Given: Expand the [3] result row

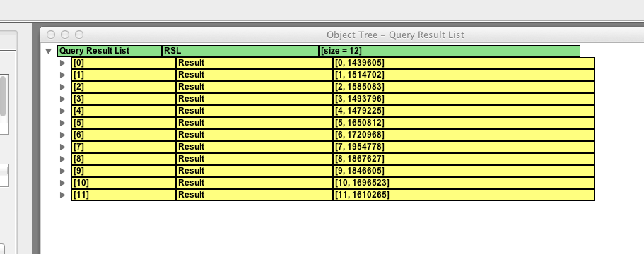Looking at the screenshot, I should click(x=62, y=99).
